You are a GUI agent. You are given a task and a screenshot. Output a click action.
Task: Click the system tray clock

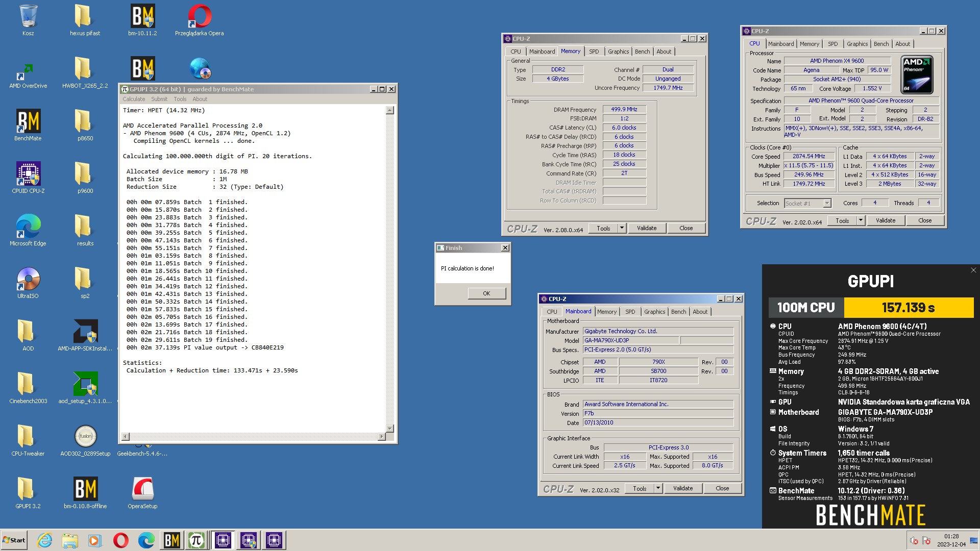tap(951, 540)
